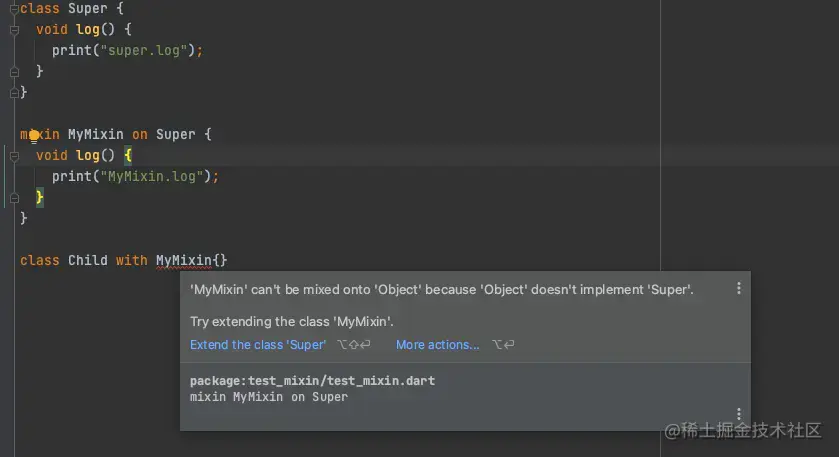Click highlighted closing brace of MyMixin log()
The image size is (839, 457).
pos(40,197)
